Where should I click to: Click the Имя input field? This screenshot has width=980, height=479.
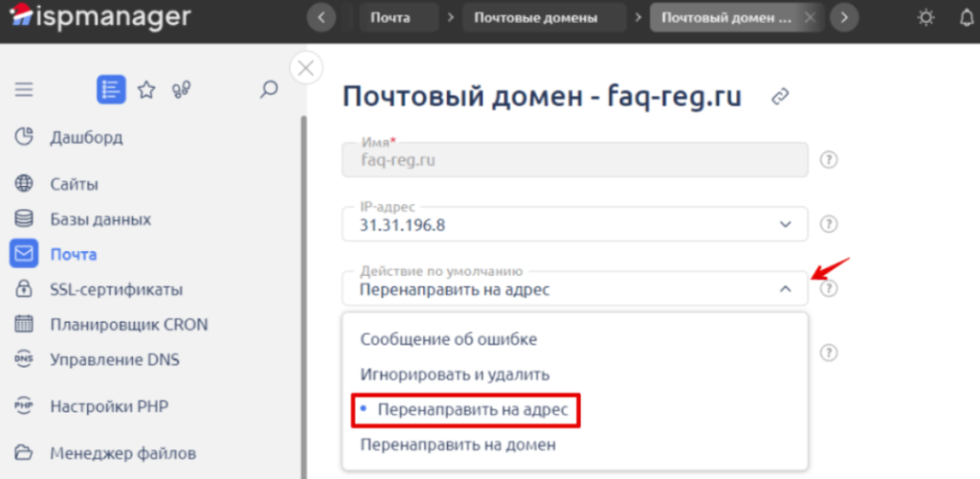click(x=574, y=160)
